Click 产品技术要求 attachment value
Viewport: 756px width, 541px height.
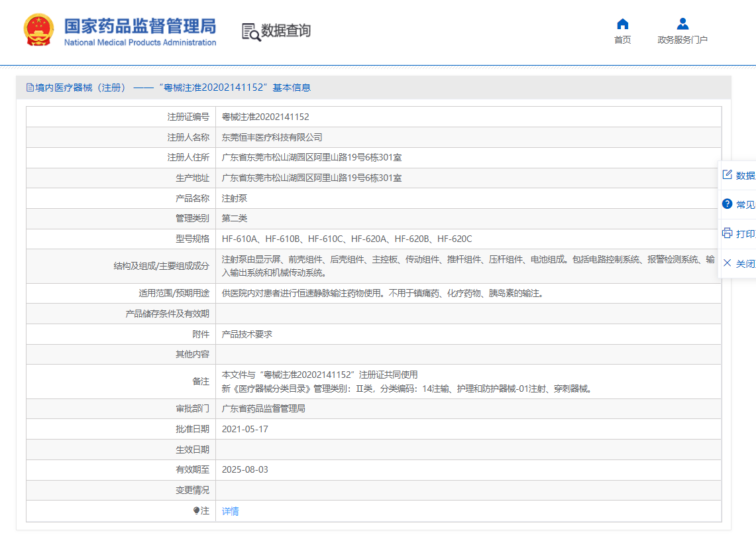[247, 334]
